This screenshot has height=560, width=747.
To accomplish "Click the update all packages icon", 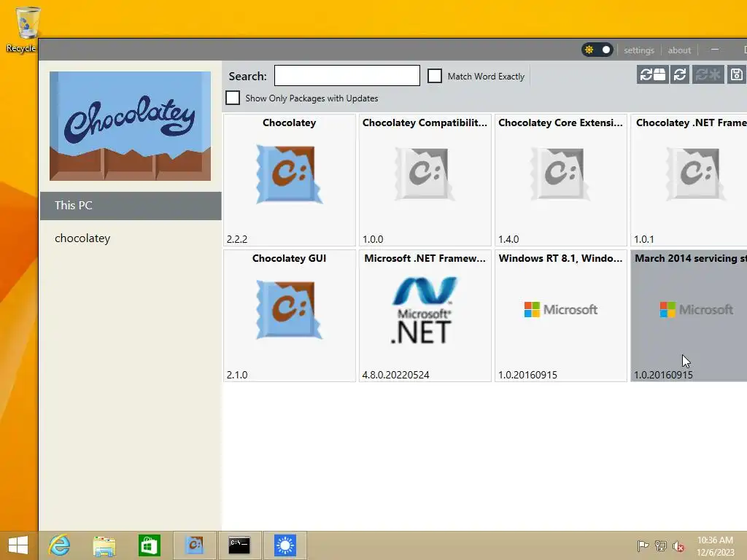I will (708, 75).
